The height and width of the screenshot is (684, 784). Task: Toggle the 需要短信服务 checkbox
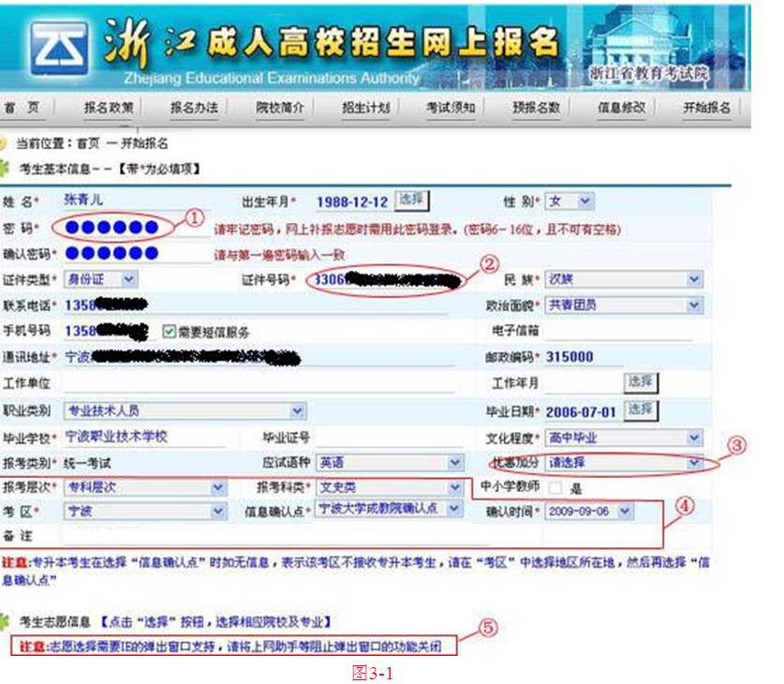coord(170,332)
